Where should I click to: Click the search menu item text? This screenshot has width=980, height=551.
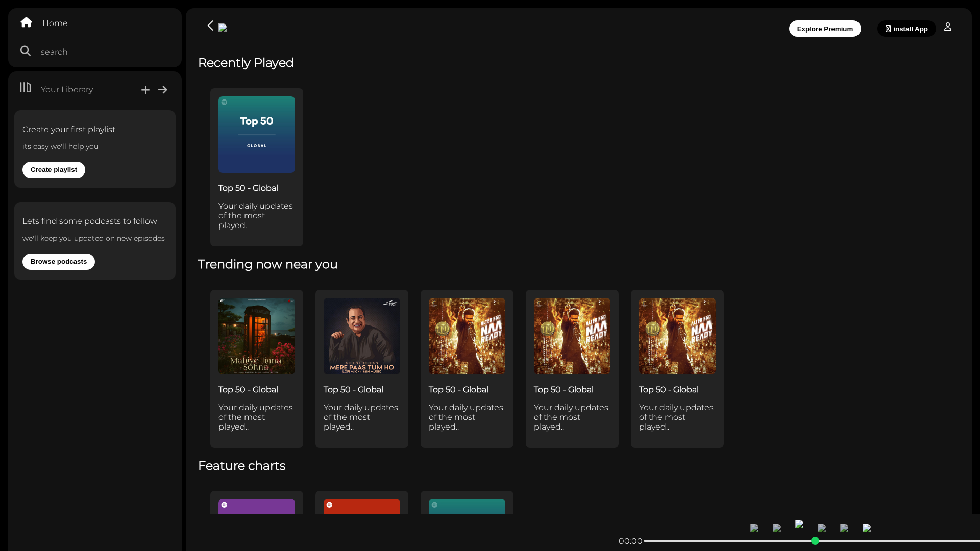point(54,52)
